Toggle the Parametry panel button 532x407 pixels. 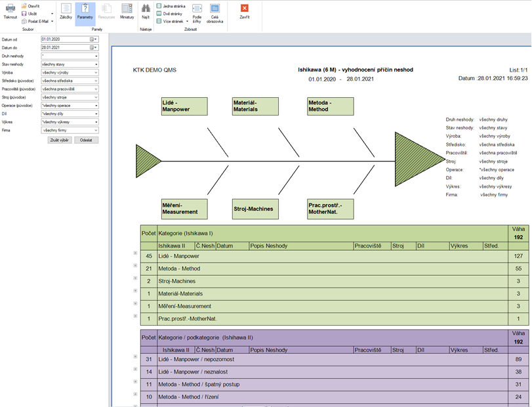(x=85, y=11)
